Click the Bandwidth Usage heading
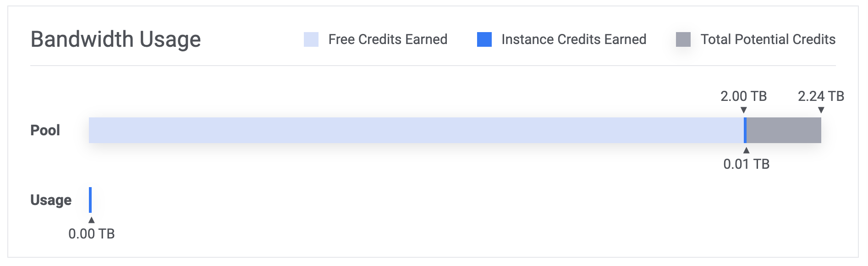The image size is (868, 266). pos(116,39)
